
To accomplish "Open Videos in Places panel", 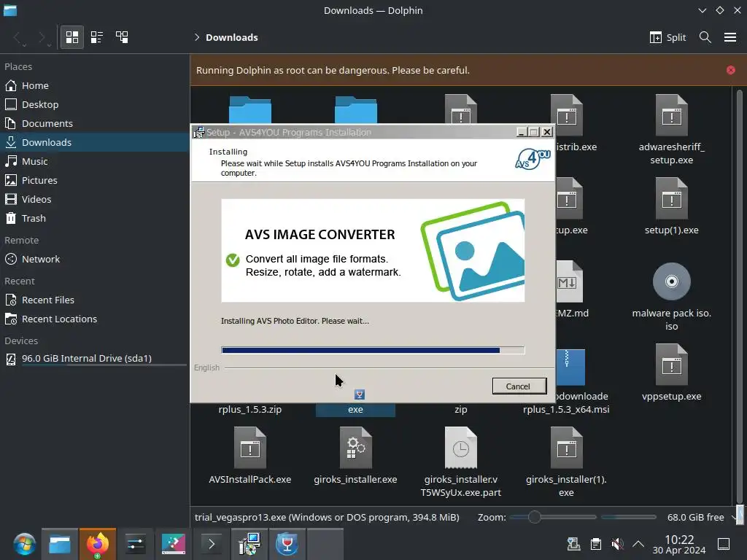I will pos(95,200).
